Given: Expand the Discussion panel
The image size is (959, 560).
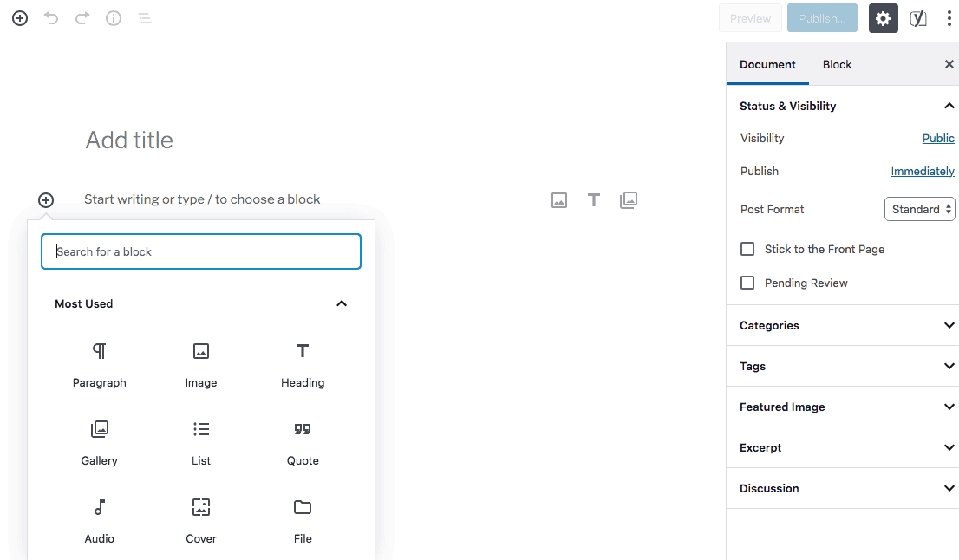Looking at the screenshot, I should click(843, 488).
